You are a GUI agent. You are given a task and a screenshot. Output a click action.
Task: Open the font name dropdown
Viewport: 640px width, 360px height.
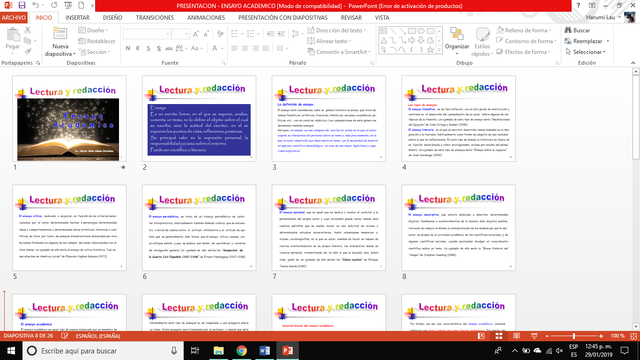[x=167, y=34]
